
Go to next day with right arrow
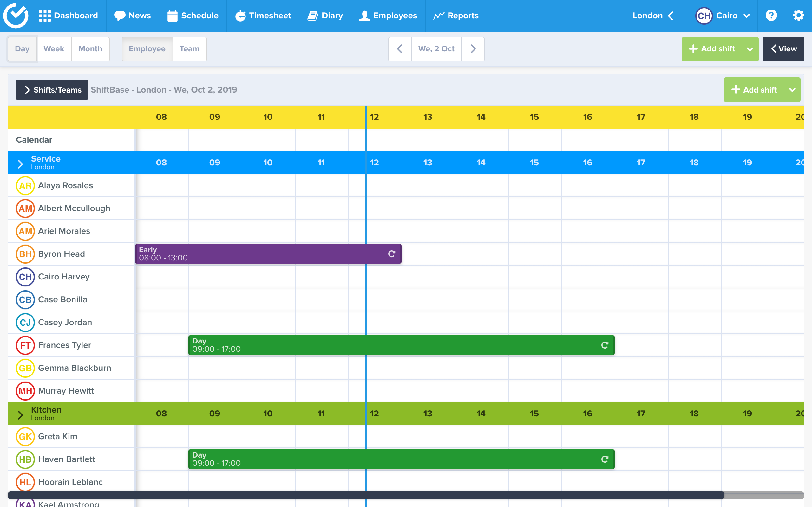tap(473, 49)
